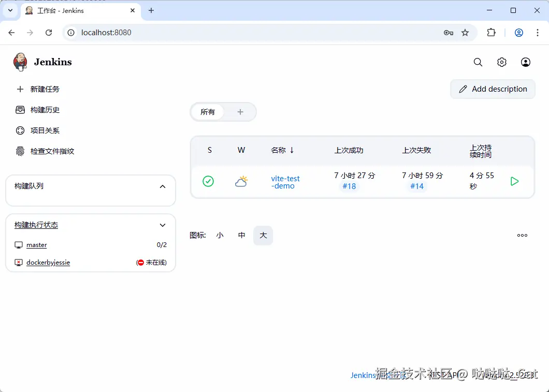Click the 检查文件指纹 fingerprint icon
Image resolution: width=549 pixels, height=392 pixels.
click(20, 151)
